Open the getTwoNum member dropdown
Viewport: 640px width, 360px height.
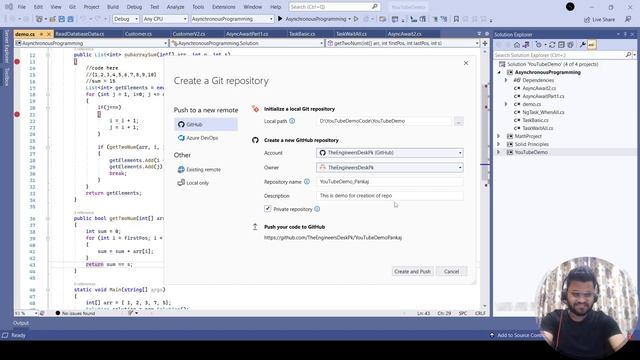click(403, 43)
